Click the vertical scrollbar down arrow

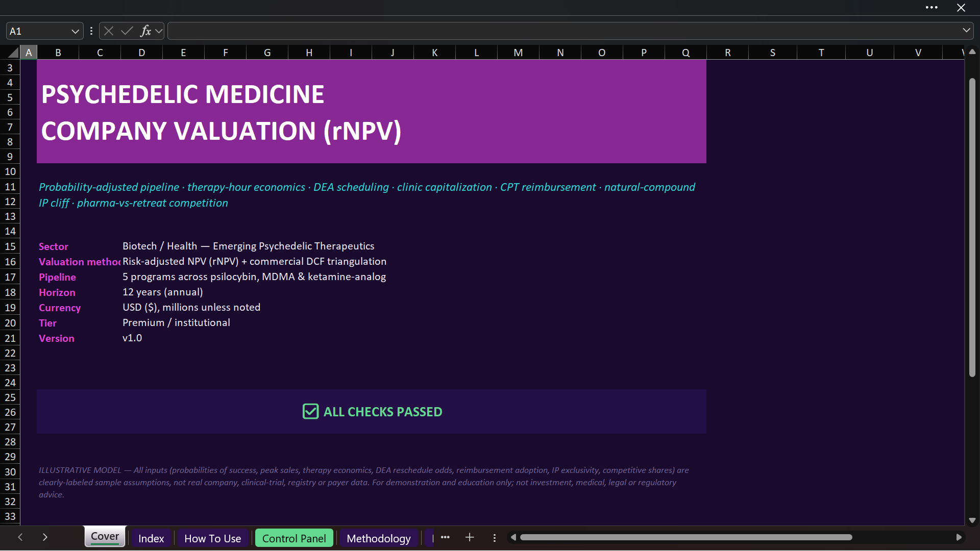point(972,520)
